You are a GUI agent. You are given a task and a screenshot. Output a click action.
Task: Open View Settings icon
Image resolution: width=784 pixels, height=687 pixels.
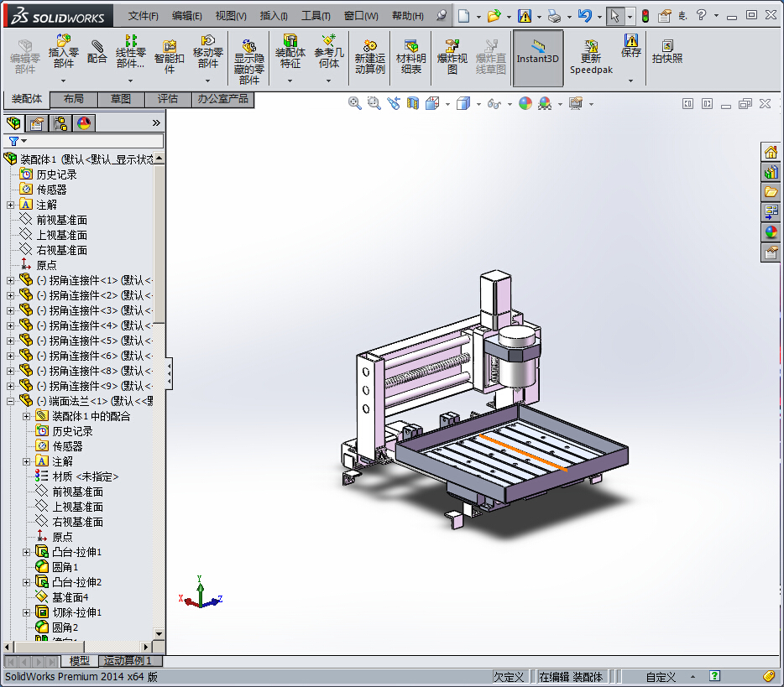(576, 103)
